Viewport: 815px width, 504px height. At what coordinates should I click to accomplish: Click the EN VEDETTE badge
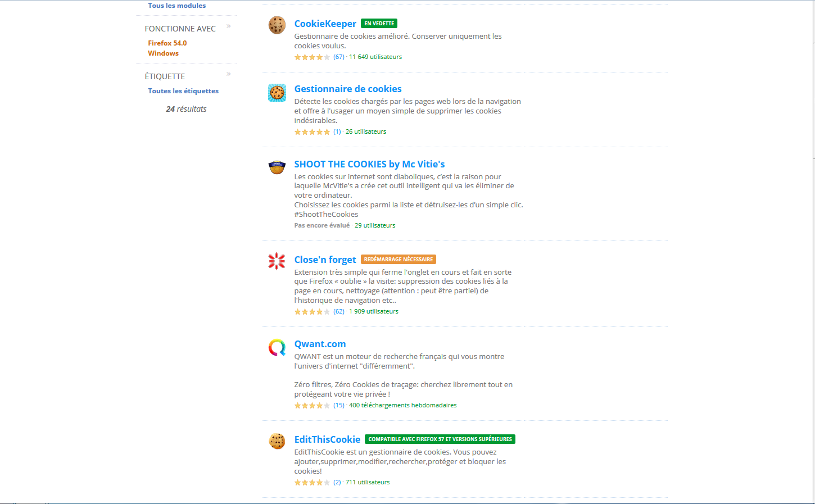click(x=379, y=24)
